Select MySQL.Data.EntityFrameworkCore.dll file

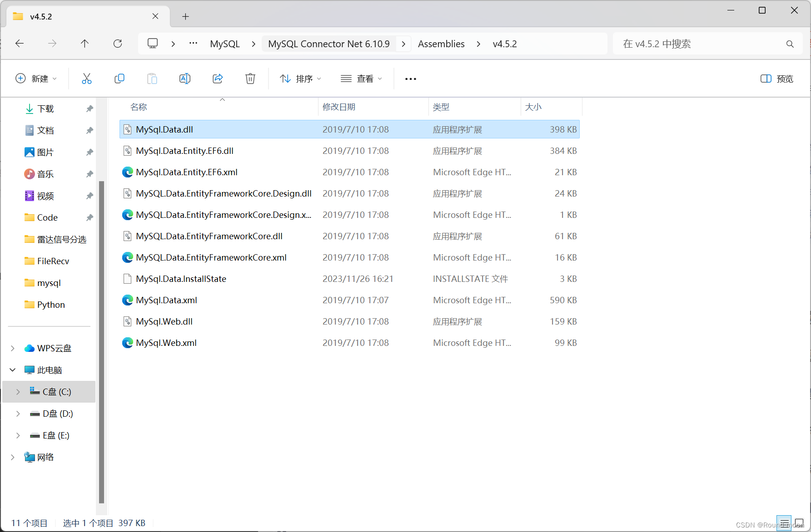349,236
